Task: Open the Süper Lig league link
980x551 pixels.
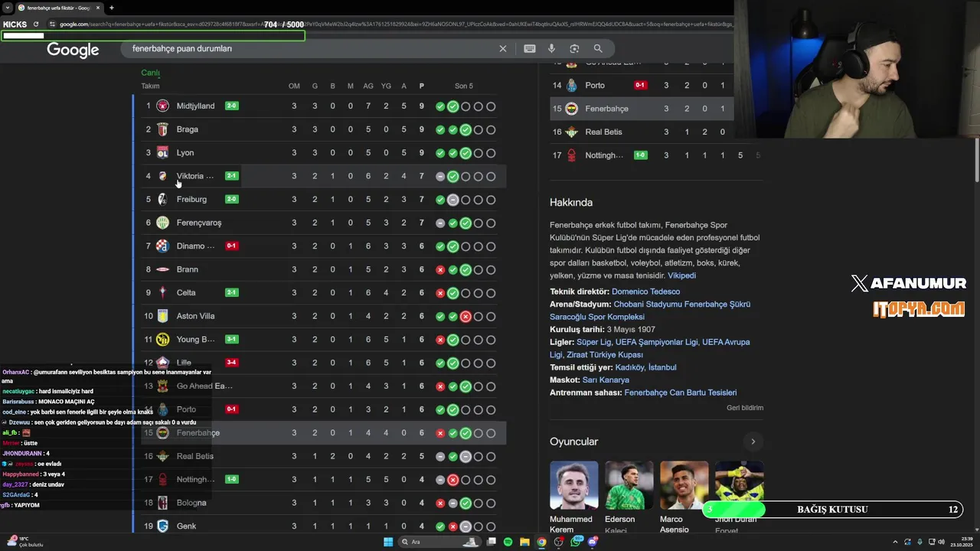Action: point(593,342)
